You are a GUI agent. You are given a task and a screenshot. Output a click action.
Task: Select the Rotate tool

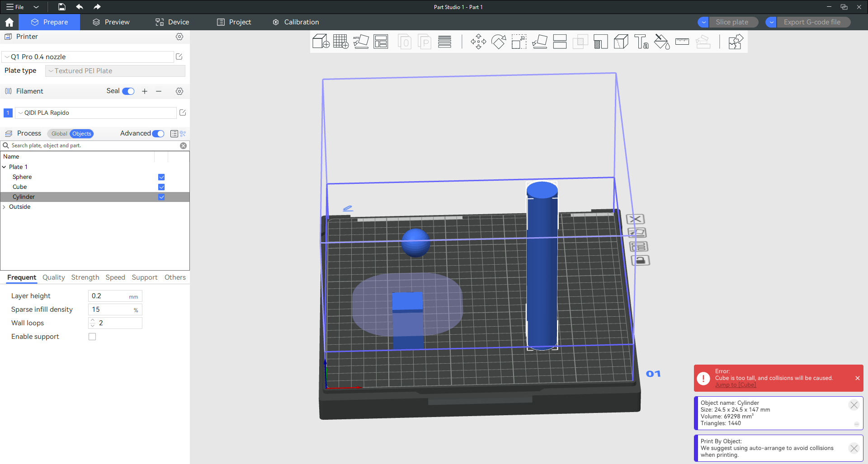[499, 42]
